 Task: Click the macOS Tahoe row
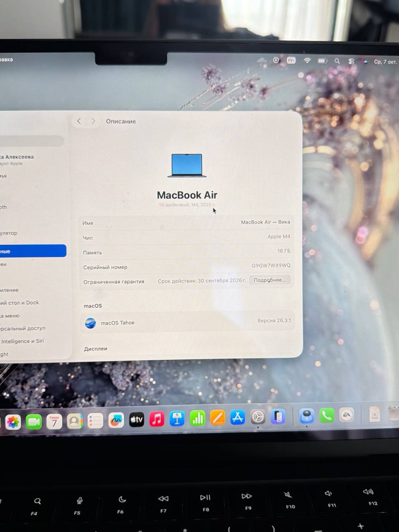(x=187, y=322)
